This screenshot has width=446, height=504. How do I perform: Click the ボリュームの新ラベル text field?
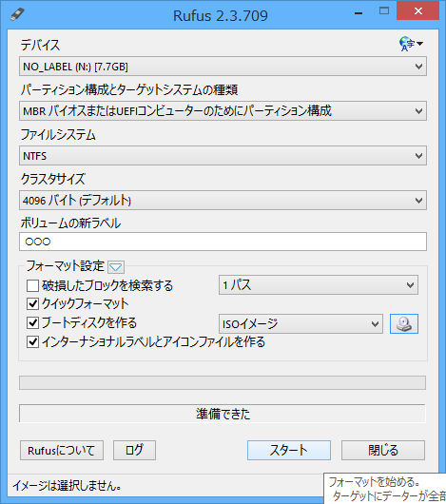tap(223, 242)
